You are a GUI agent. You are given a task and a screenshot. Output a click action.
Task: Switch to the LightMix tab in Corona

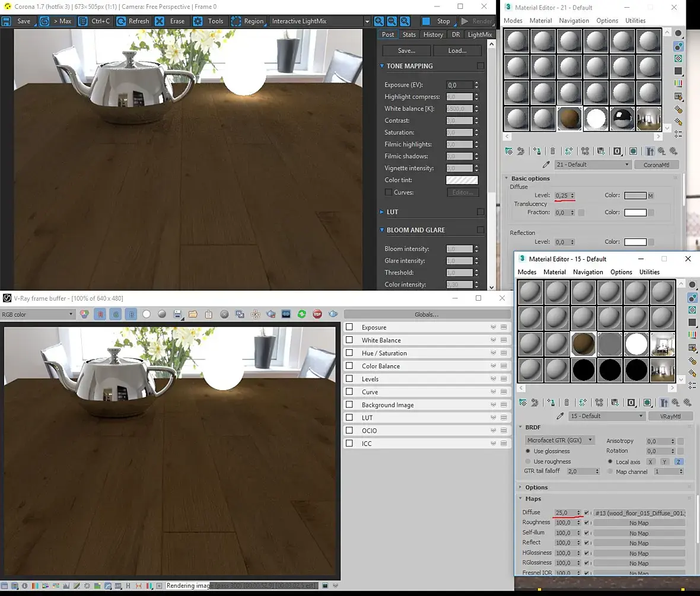pyautogui.click(x=479, y=34)
